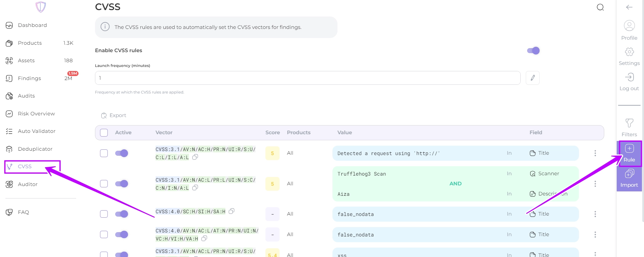This screenshot has width=644, height=257.
Task: Click the launch frequency input field
Action: [x=307, y=78]
